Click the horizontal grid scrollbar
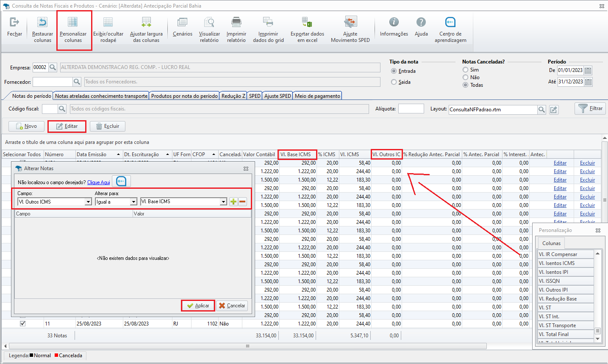This screenshot has width=608, height=364. [x=247, y=346]
